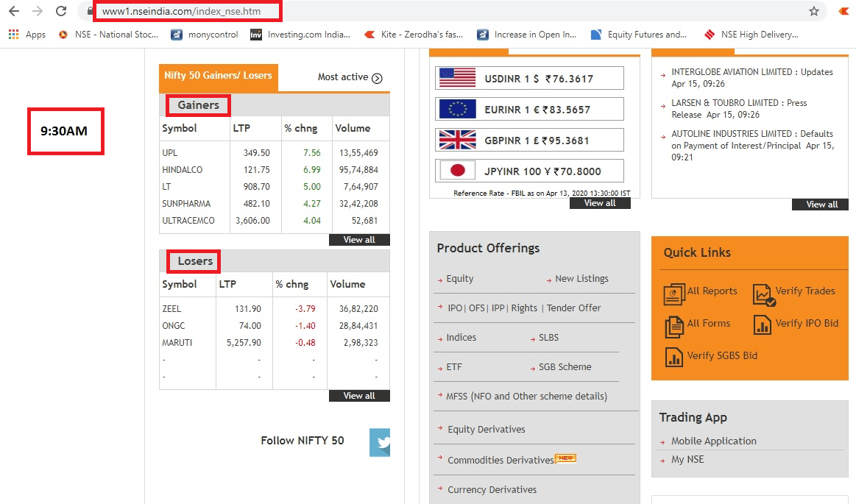Open the Equity product offering link
Image resolution: width=856 pixels, height=504 pixels.
click(460, 279)
